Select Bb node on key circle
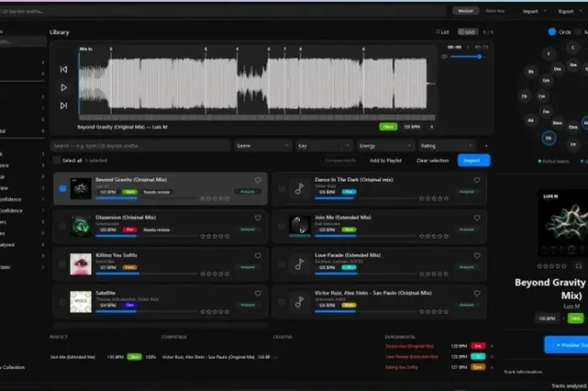This screenshot has width=588, height=391. 531,71
